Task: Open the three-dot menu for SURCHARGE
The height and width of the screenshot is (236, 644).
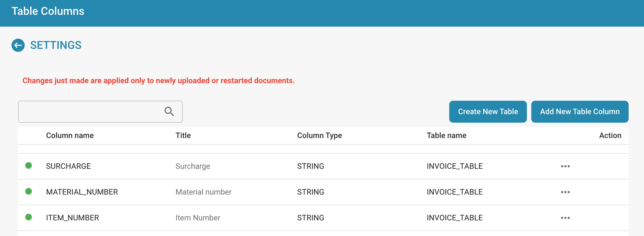Action: point(565,166)
